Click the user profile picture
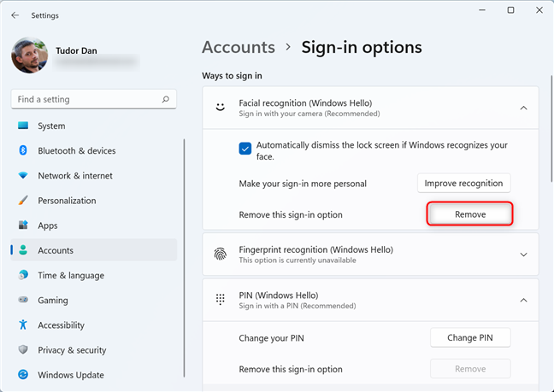554x392 pixels. click(x=30, y=55)
